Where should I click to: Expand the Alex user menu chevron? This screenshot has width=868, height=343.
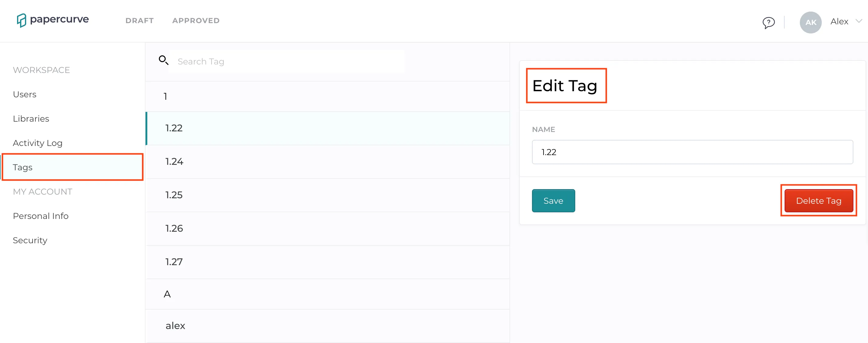(859, 21)
